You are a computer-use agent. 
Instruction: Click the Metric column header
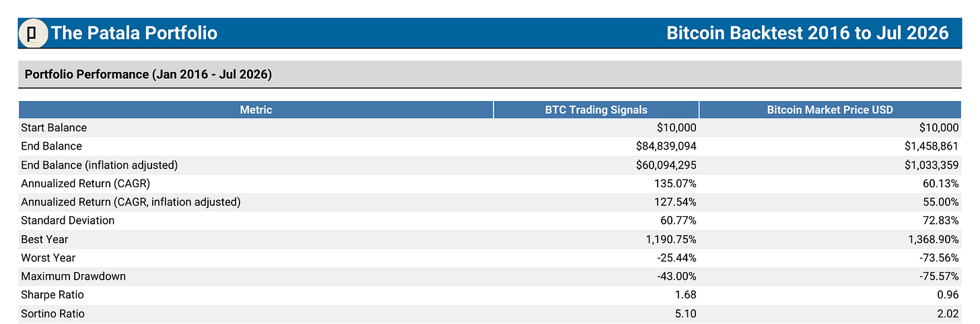(x=256, y=110)
